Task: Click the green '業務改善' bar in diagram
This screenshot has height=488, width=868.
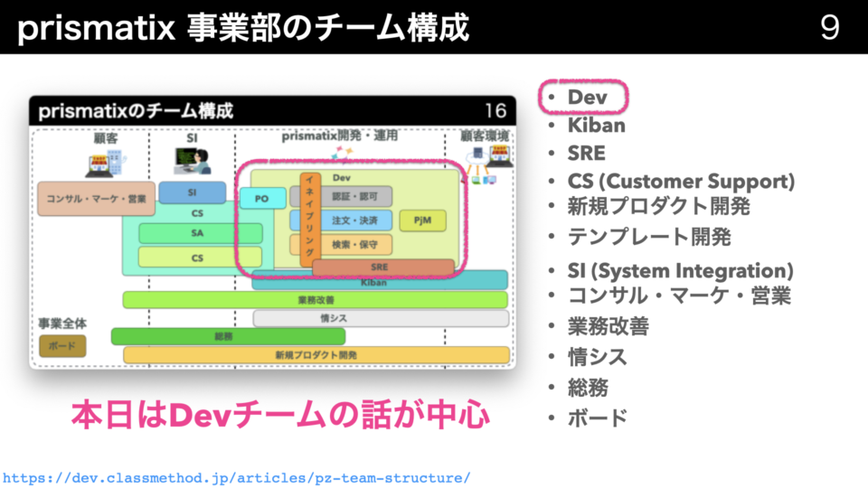Action: point(315,300)
